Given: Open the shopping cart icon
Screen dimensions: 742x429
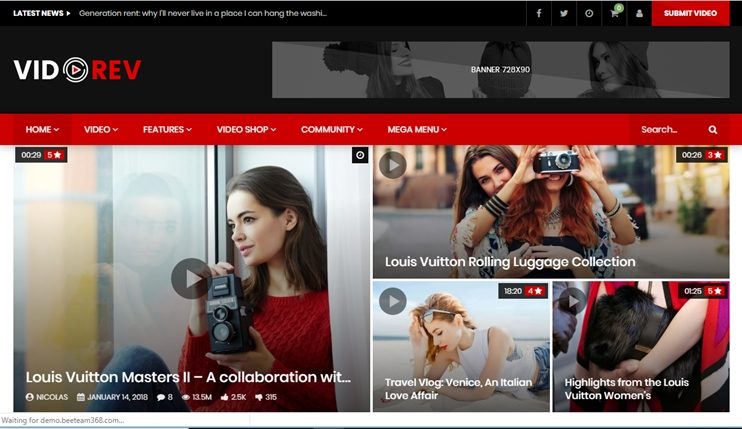Looking at the screenshot, I should point(614,13).
